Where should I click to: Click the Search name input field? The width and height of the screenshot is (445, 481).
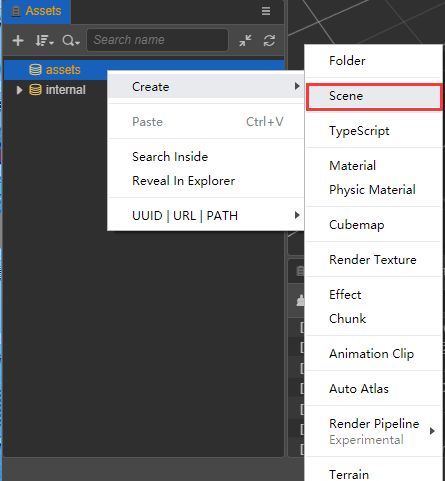[157, 40]
